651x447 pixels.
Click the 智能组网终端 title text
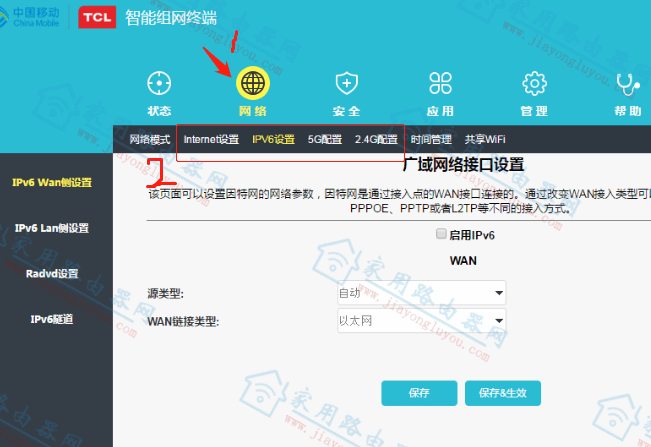coord(171,18)
